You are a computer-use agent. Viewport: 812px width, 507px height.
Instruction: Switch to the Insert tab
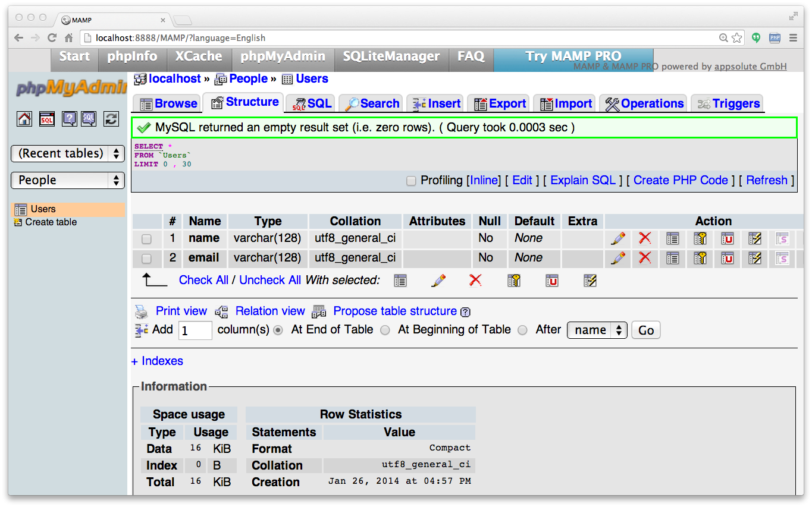[x=436, y=103]
